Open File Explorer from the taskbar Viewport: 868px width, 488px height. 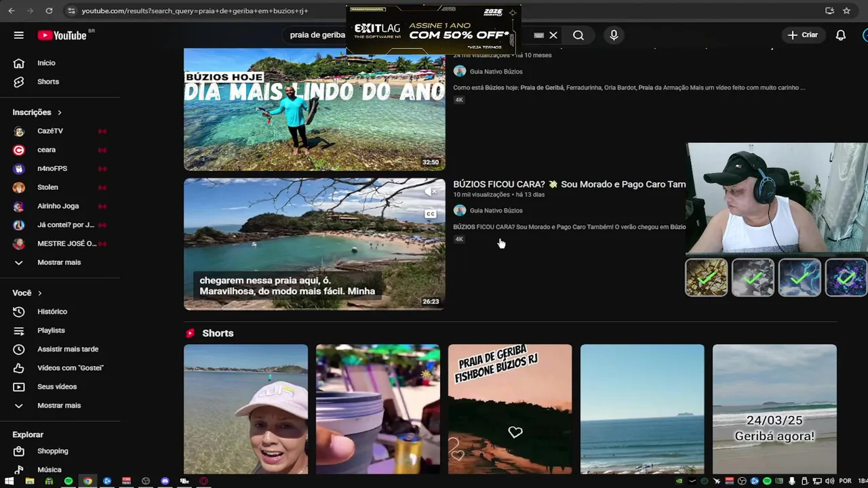(29, 481)
